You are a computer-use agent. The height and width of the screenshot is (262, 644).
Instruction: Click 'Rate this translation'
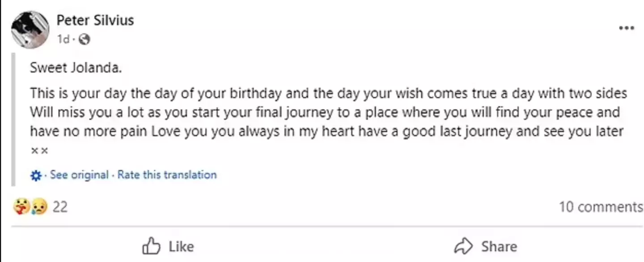click(x=166, y=175)
